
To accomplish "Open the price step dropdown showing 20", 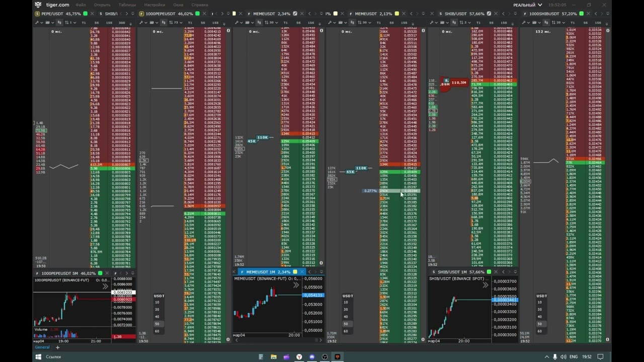I will coord(558,23).
